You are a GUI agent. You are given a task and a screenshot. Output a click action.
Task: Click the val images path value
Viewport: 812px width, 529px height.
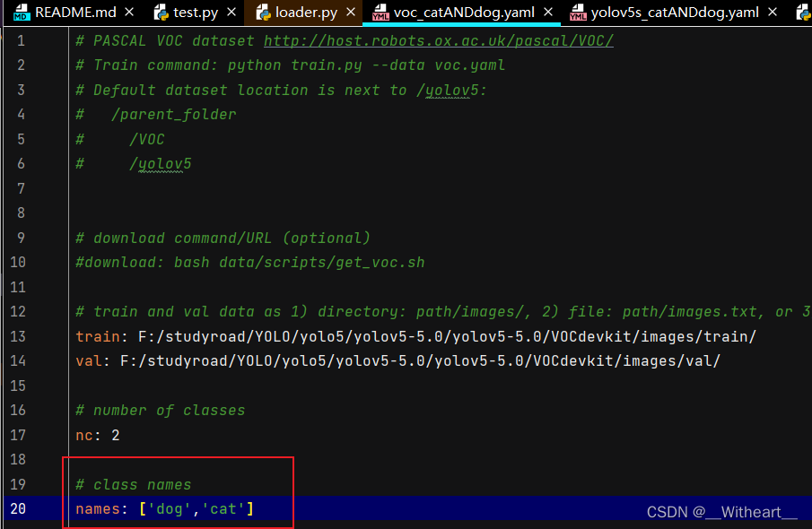point(420,360)
